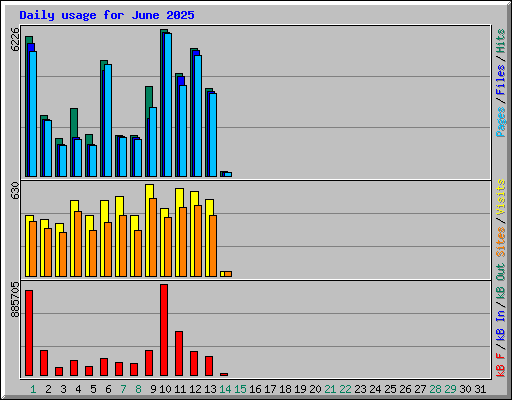Click the green Hits legend word
This screenshot has width=512, height=400.
coord(500,41)
